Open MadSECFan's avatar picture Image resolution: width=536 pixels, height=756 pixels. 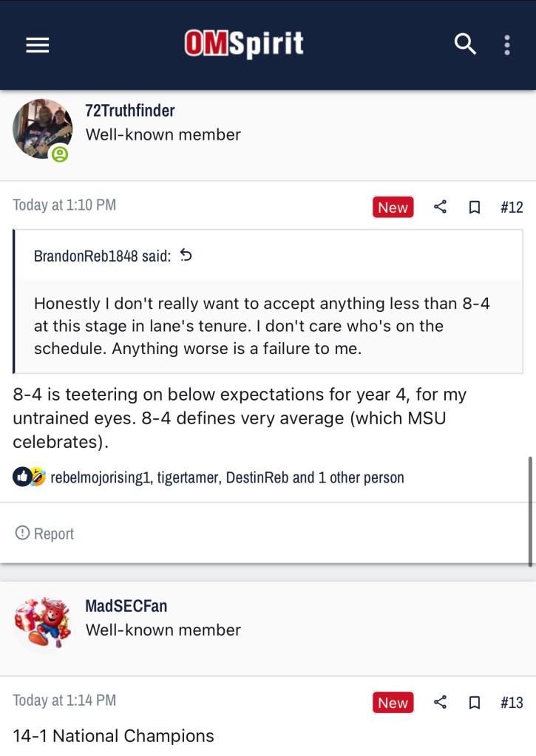point(42,622)
